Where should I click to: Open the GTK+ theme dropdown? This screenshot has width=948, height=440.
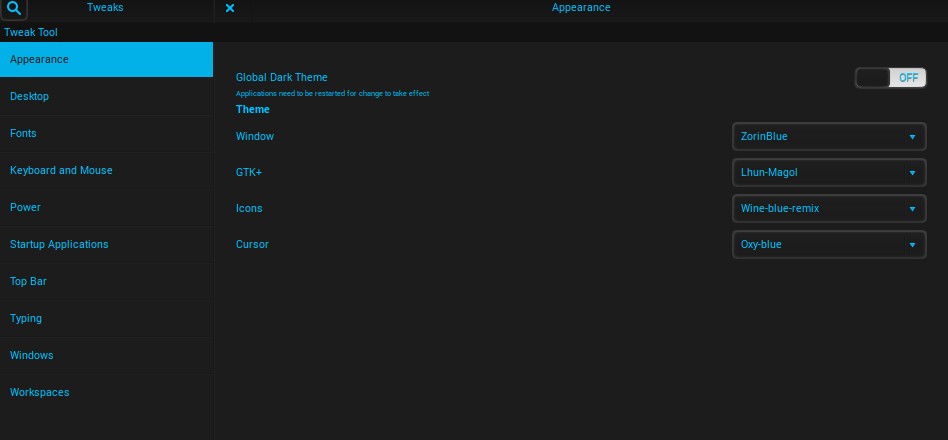[x=829, y=172]
